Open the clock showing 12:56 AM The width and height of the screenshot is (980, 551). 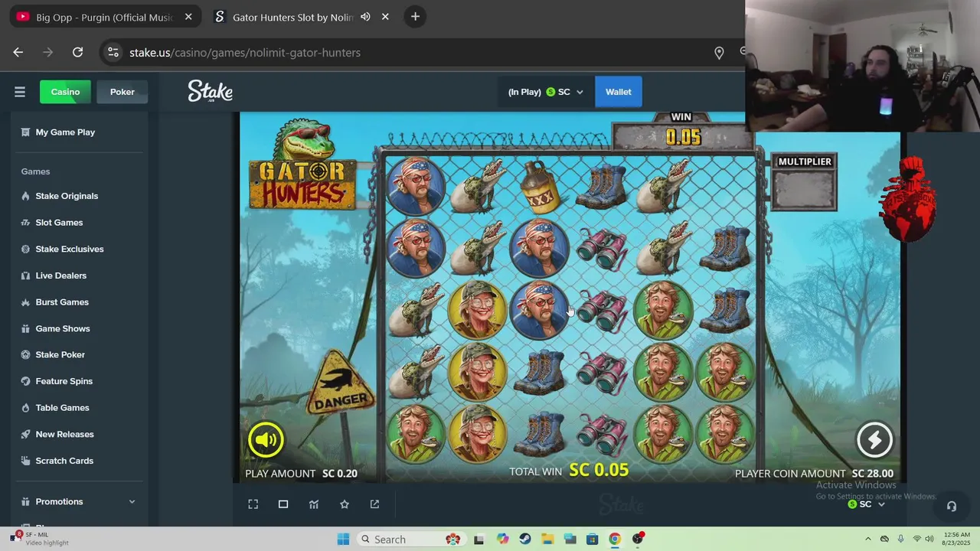point(957,539)
